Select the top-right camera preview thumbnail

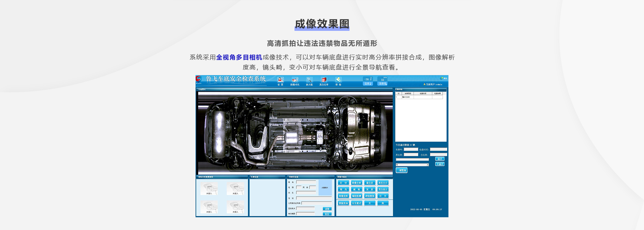click(235, 189)
